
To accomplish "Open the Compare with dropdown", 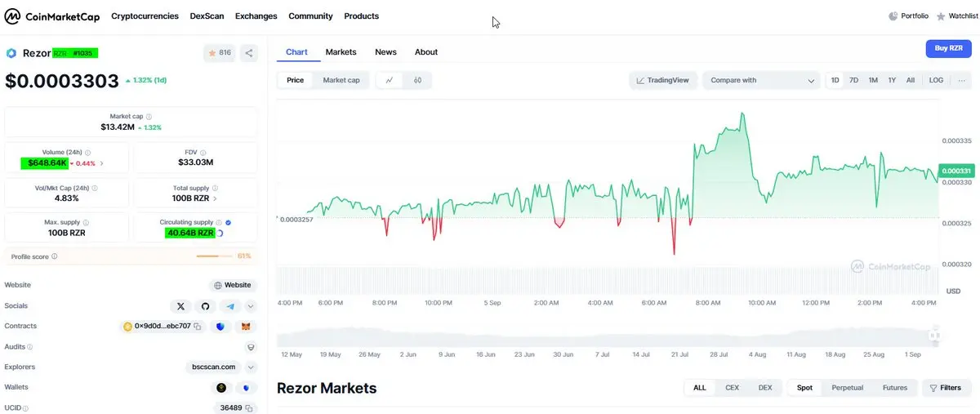I will pyautogui.click(x=761, y=80).
